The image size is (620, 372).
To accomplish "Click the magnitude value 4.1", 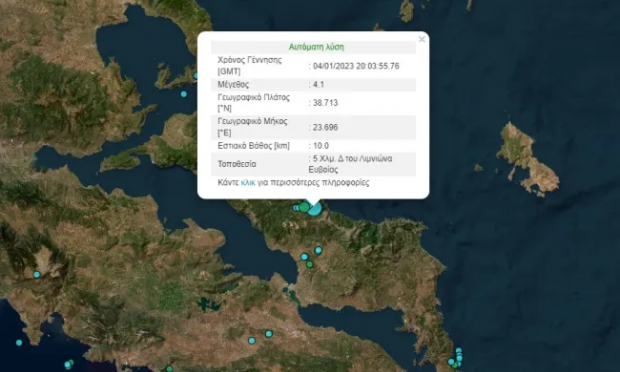I will [x=318, y=84].
